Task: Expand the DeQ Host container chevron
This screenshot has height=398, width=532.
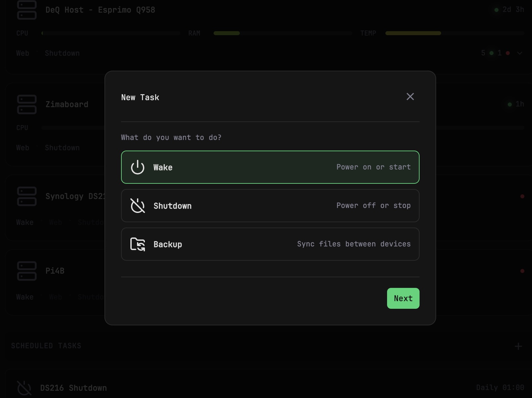Action: point(519,53)
